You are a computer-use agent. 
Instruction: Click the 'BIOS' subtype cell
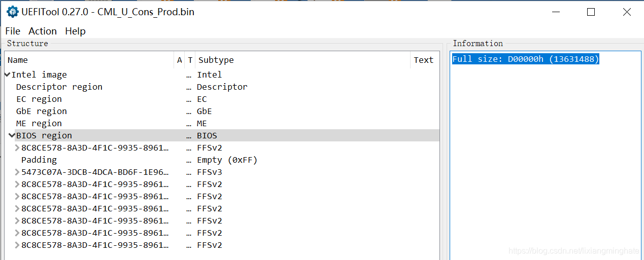pos(207,135)
